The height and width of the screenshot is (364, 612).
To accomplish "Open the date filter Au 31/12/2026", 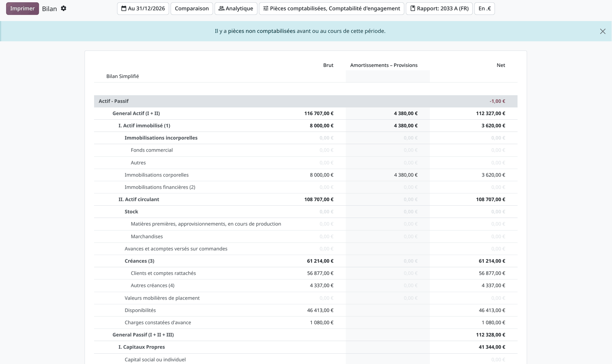I will (143, 8).
